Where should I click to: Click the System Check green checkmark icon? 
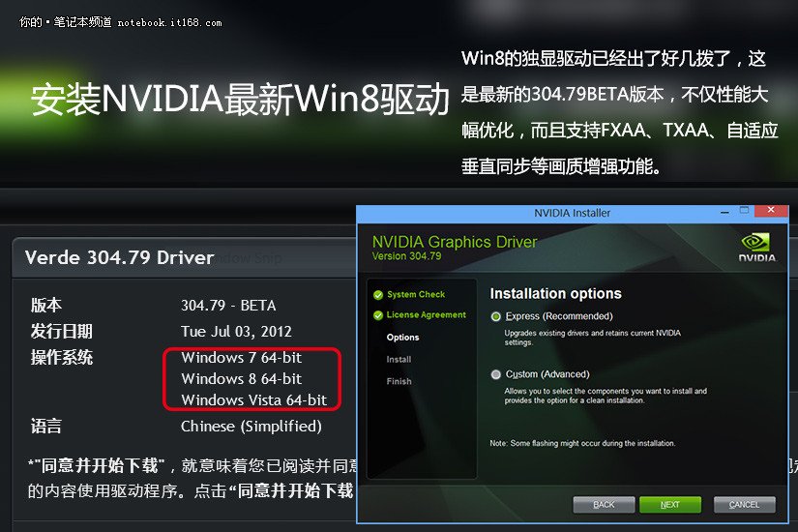point(378,295)
